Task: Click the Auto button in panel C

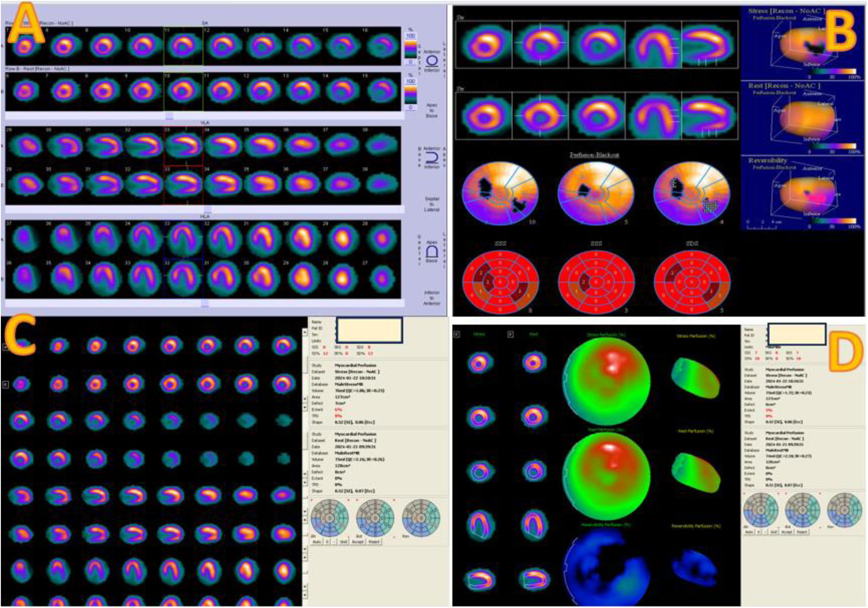Action: [317, 542]
